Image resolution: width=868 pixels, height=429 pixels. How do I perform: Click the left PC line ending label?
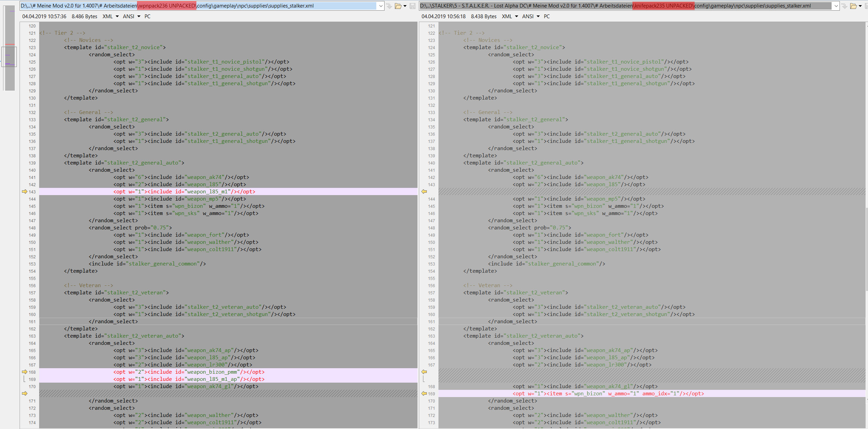click(147, 16)
